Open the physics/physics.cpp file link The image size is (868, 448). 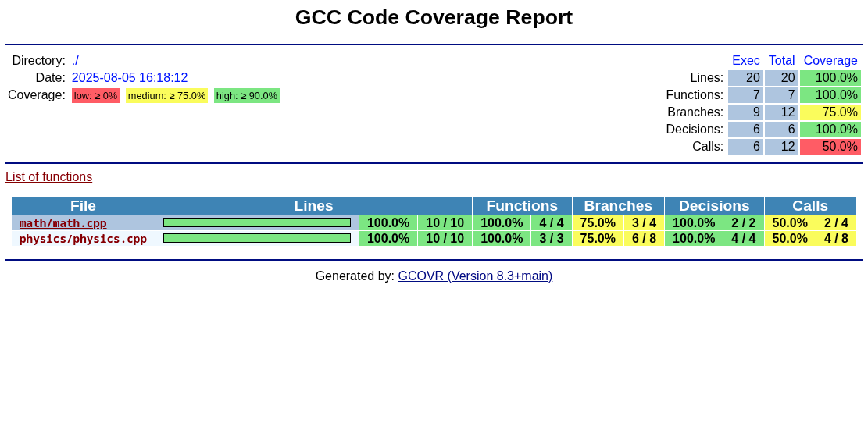pos(83,239)
